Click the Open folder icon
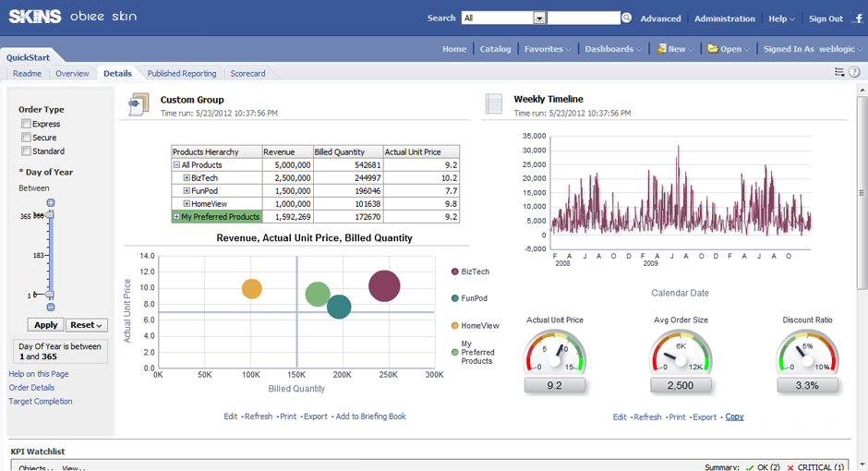This screenshot has width=868, height=471. point(713,49)
